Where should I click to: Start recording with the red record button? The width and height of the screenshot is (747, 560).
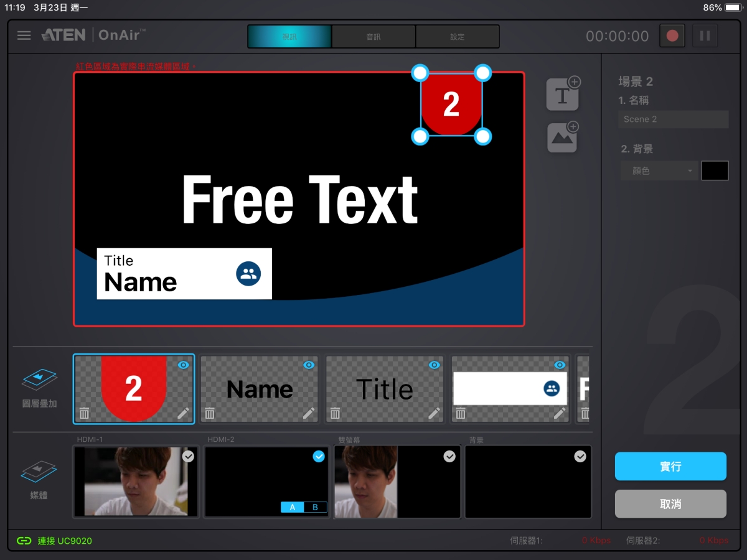click(672, 35)
